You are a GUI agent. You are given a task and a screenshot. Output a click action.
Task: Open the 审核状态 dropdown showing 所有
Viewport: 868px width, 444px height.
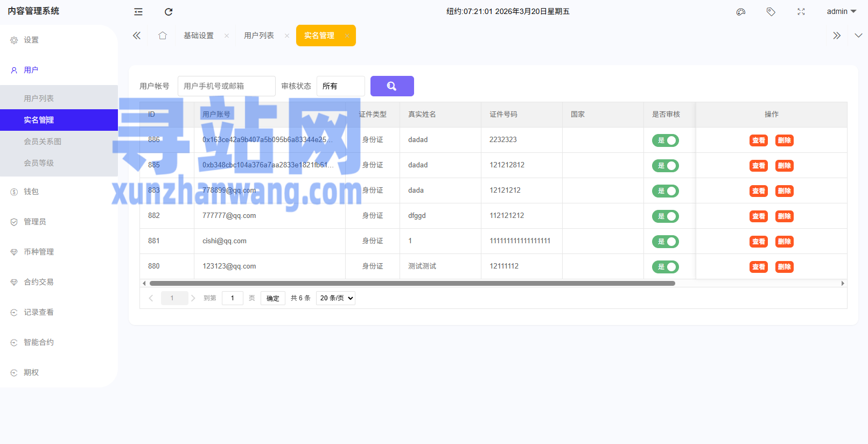point(340,86)
